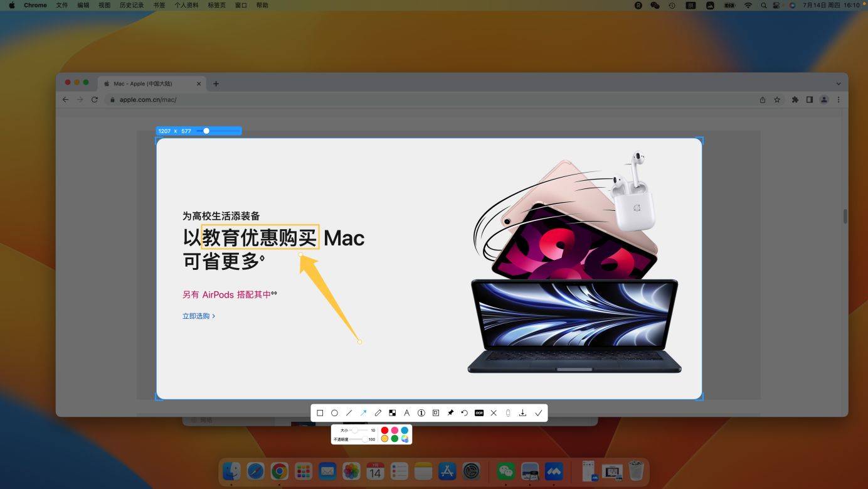Start a scrolling long screenshot
868x489 pixels.
pos(508,413)
